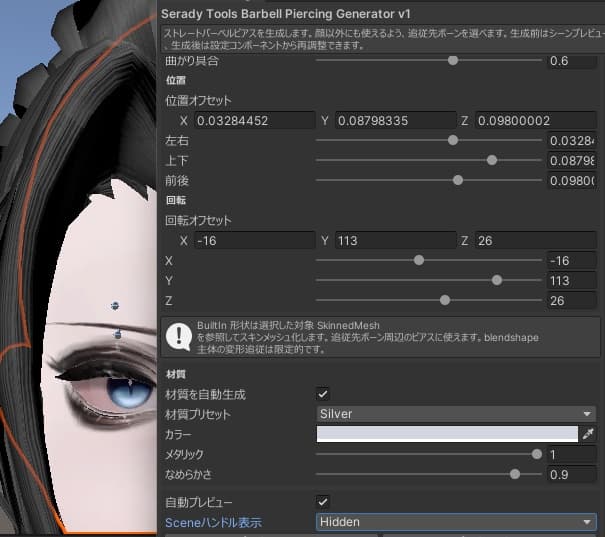Click the 上下 slider handle
Screen dimensions: 605x537
(x=492, y=160)
